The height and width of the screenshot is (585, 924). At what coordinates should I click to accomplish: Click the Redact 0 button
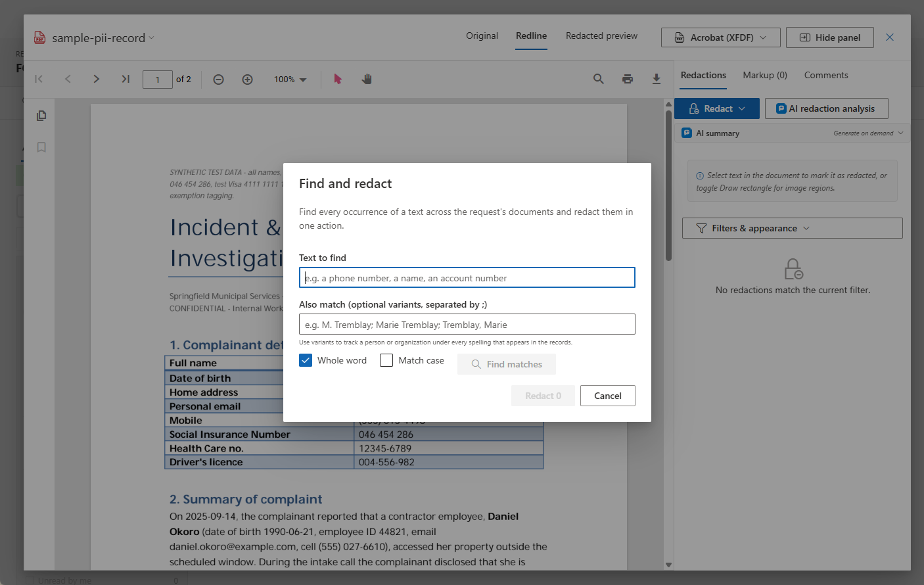543,396
